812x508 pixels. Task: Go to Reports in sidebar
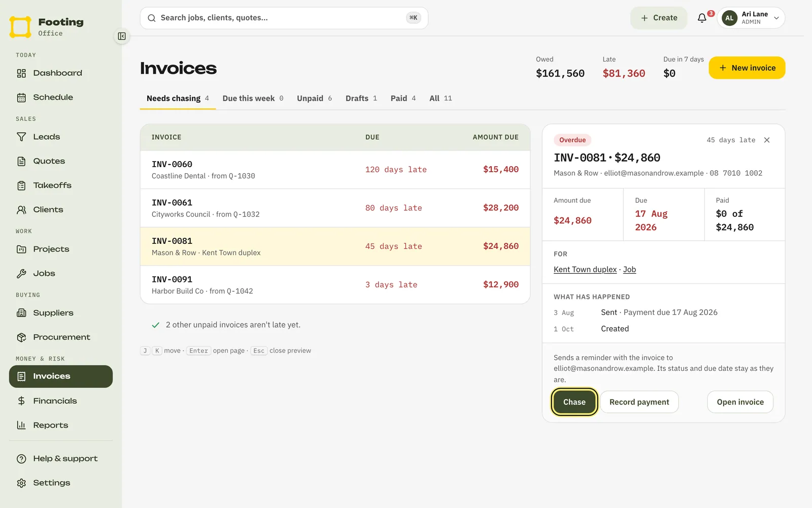pyautogui.click(x=61, y=425)
